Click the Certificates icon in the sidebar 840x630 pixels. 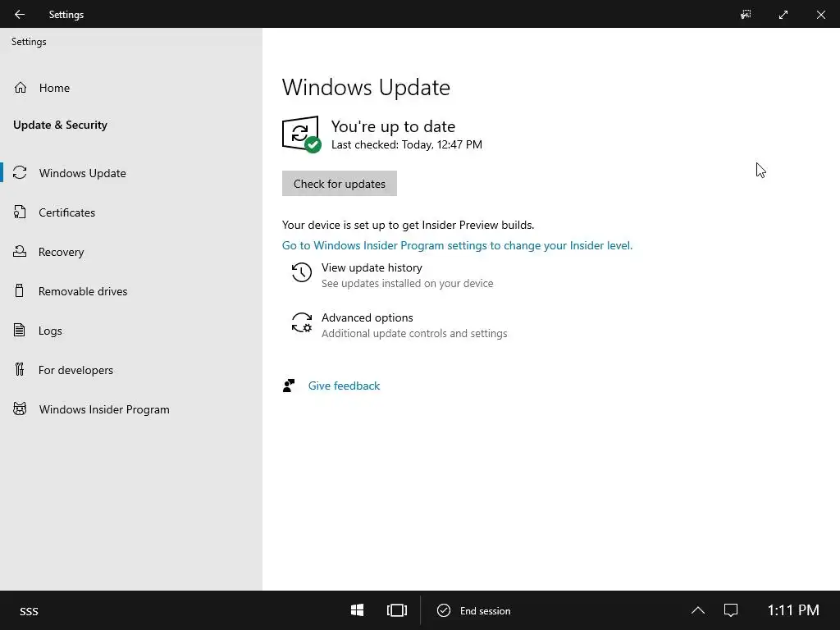pyautogui.click(x=20, y=212)
